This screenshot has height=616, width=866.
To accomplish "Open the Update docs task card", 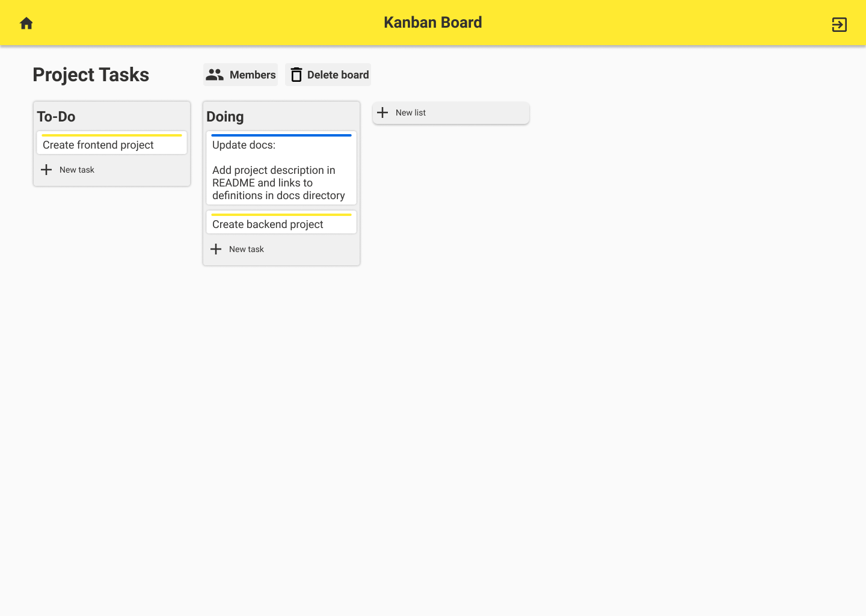I will point(281,168).
